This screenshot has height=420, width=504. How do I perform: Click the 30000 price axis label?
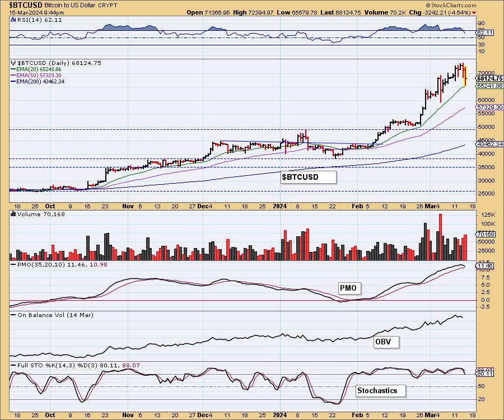point(486,180)
